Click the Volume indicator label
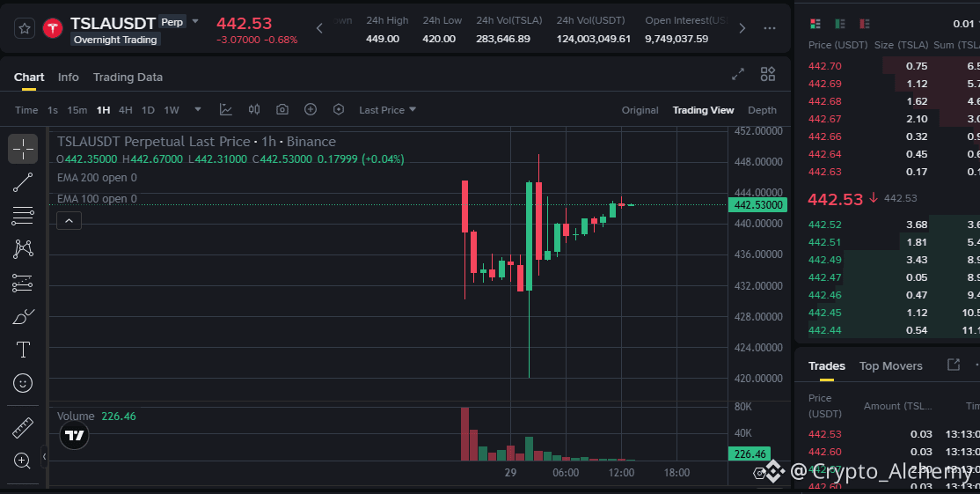This screenshot has width=980, height=494. [76, 417]
